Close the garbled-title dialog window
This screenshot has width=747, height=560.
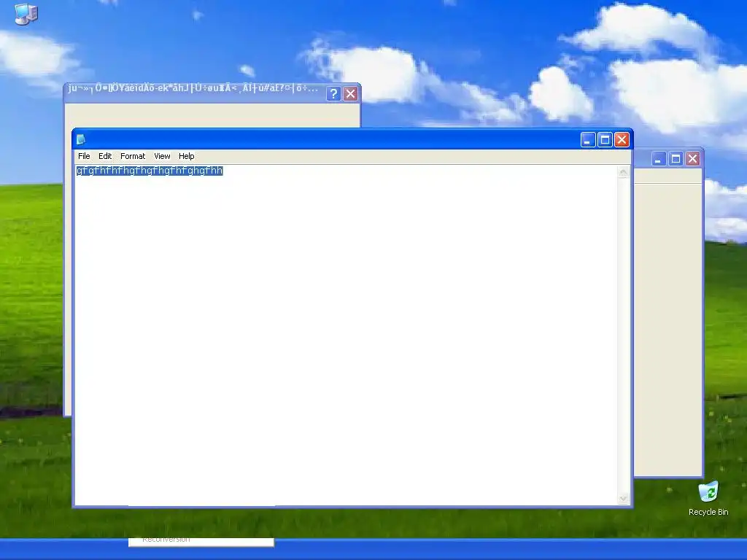point(351,94)
